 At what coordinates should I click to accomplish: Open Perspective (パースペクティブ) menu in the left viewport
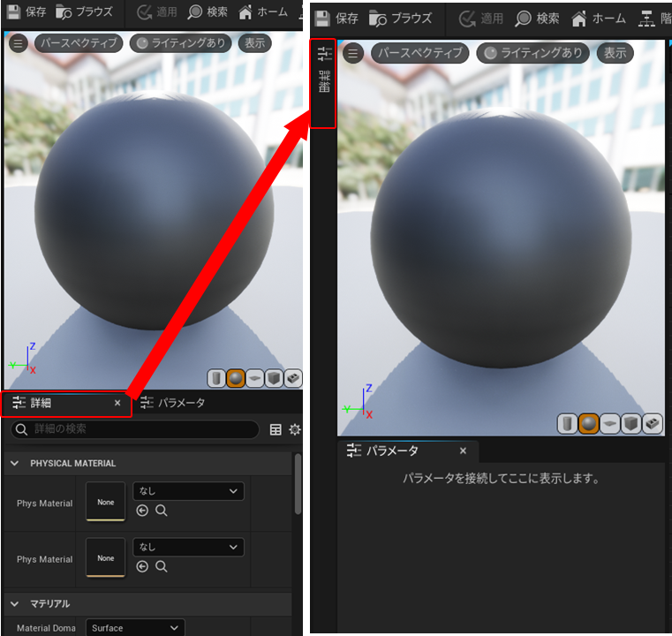(x=79, y=43)
